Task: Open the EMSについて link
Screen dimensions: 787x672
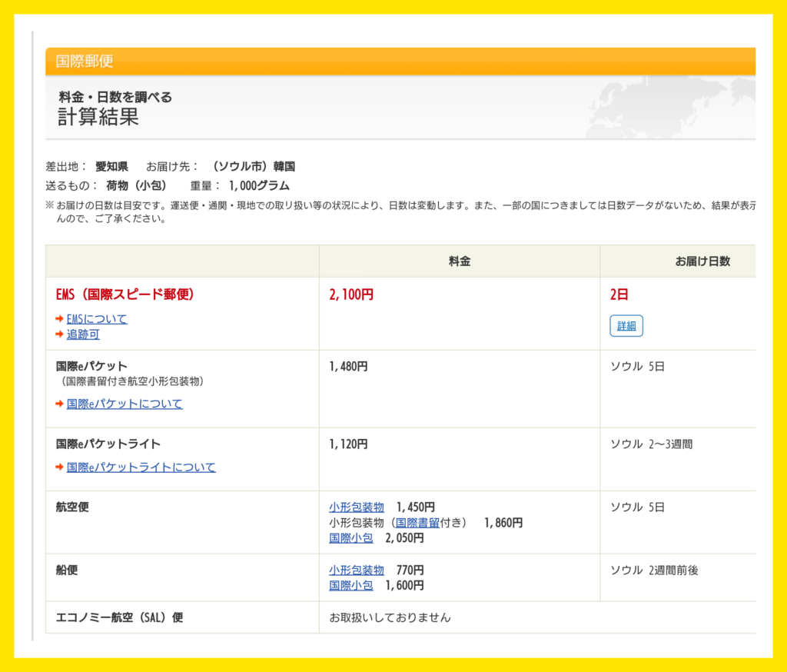Action: pyautogui.click(x=97, y=318)
